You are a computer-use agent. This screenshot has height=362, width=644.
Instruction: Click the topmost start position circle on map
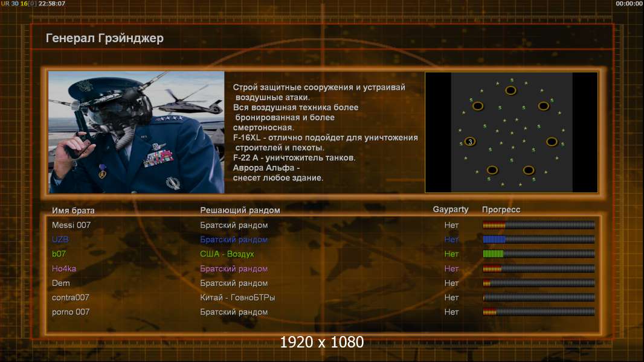pos(510,91)
